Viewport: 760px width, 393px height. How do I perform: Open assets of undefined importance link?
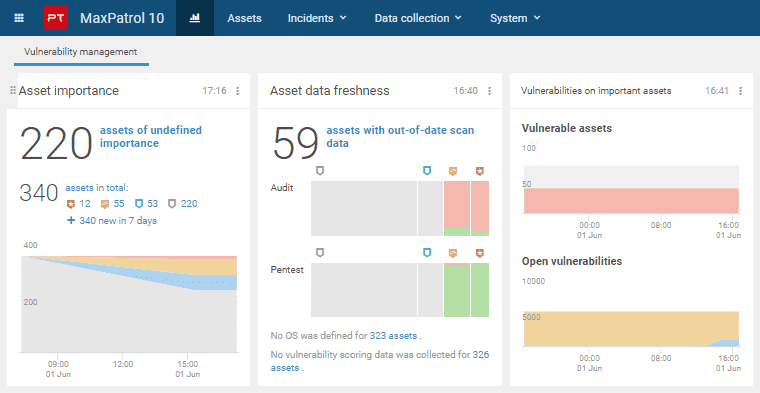coord(151,137)
